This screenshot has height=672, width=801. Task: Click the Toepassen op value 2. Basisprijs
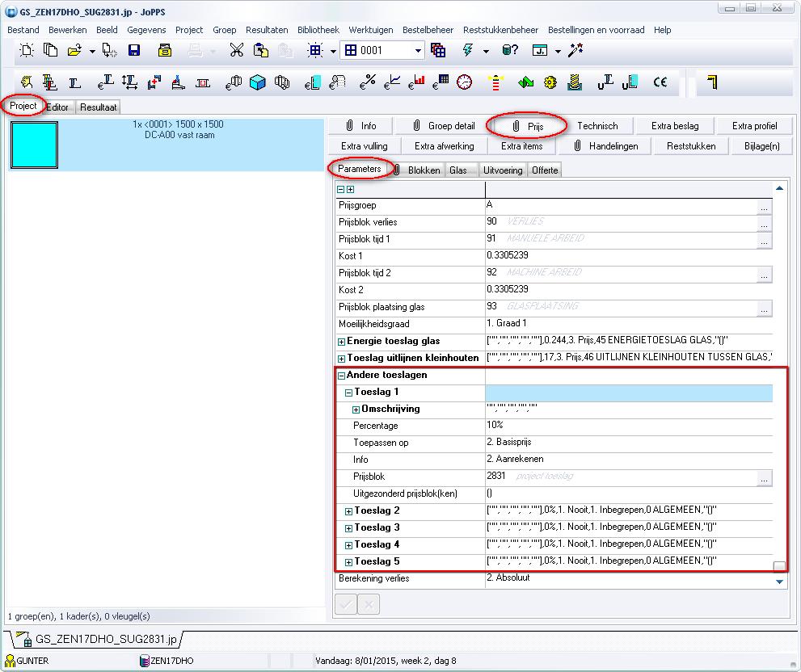point(508,442)
